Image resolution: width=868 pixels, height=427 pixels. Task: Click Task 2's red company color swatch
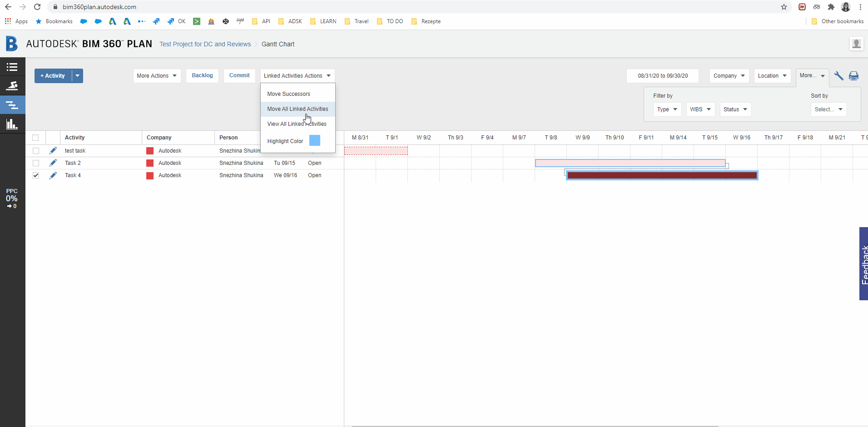coord(150,163)
